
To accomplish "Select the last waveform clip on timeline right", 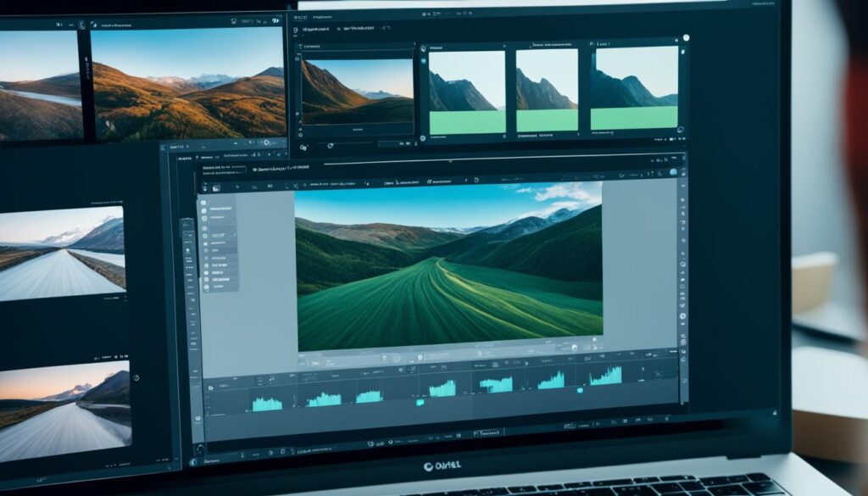I will pos(605,376).
